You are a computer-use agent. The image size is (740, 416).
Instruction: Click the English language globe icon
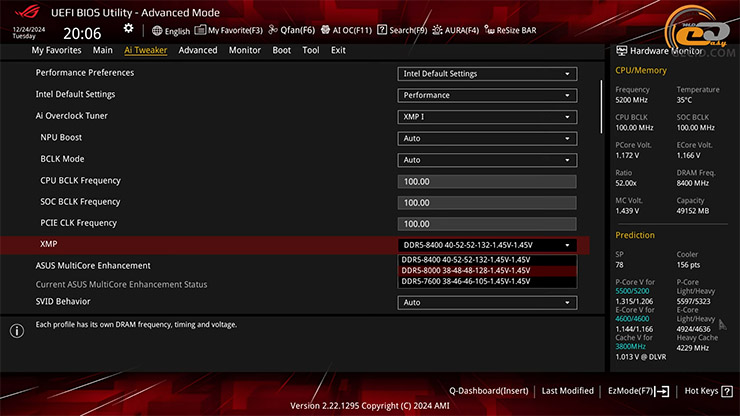[x=157, y=31]
